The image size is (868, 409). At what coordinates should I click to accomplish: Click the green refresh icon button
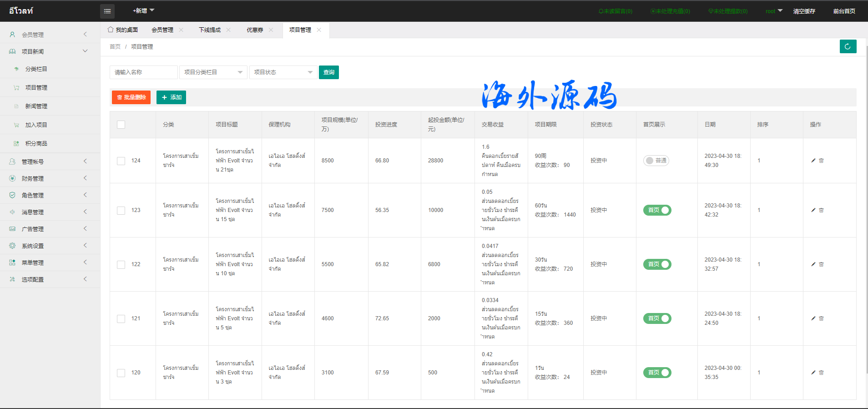click(x=848, y=46)
